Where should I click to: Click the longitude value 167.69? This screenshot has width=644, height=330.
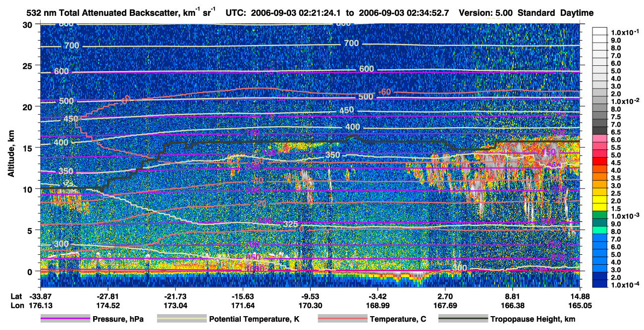(446, 305)
